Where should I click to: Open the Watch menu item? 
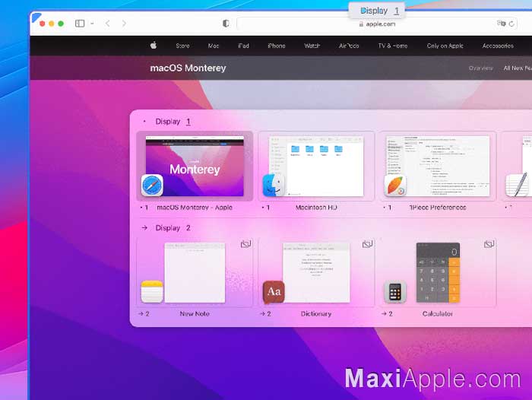(x=312, y=46)
